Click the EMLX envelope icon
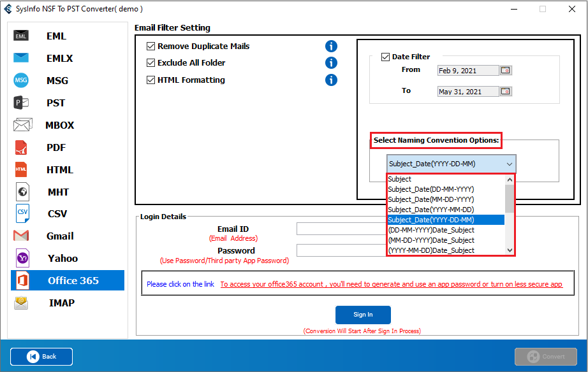This screenshot has width=588, height=372. click(21, 58)
